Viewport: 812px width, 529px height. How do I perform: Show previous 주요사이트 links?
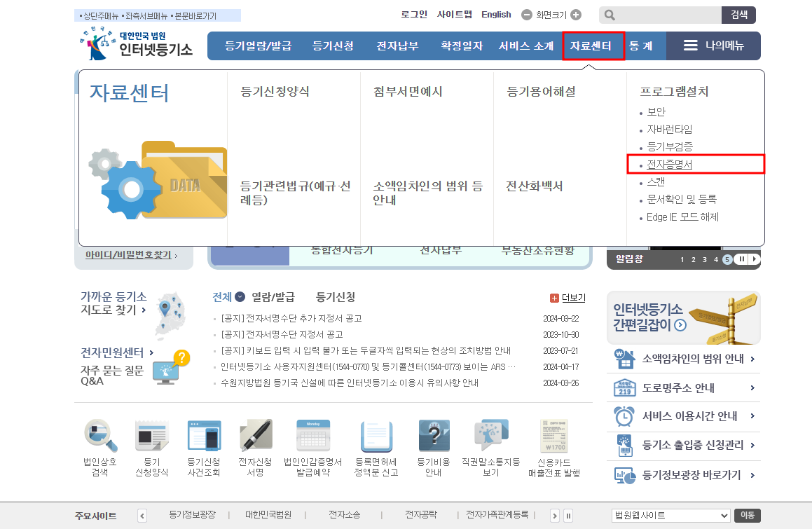pos(142,516)
